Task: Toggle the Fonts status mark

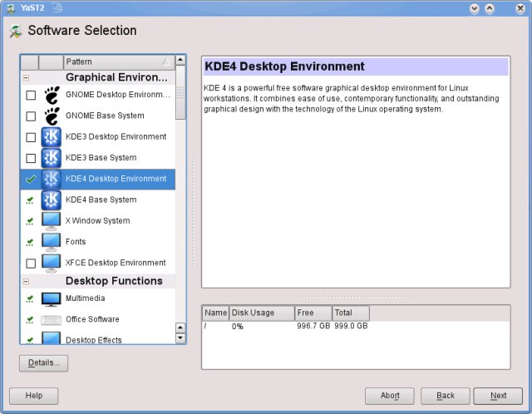Action: (x=30, y=243)
